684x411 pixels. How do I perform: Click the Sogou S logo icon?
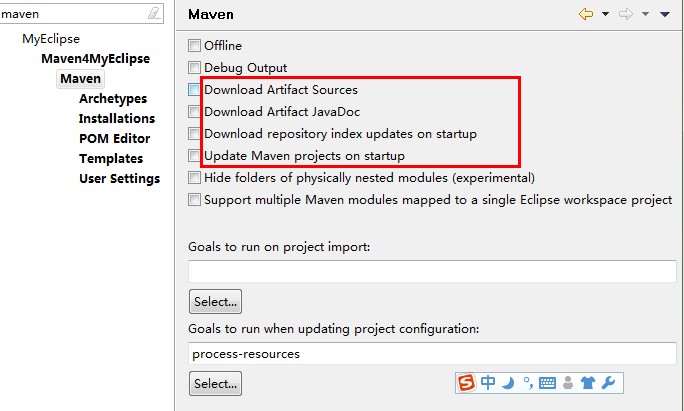coord(466,383)
